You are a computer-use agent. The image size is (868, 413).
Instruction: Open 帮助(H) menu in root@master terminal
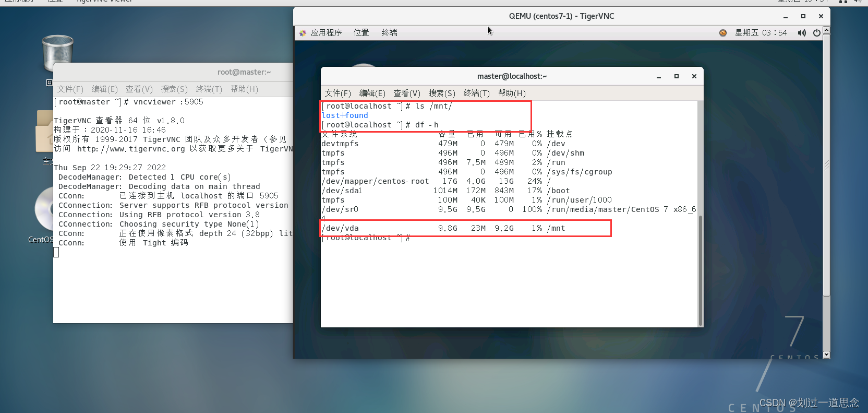[x=244, y=89]
